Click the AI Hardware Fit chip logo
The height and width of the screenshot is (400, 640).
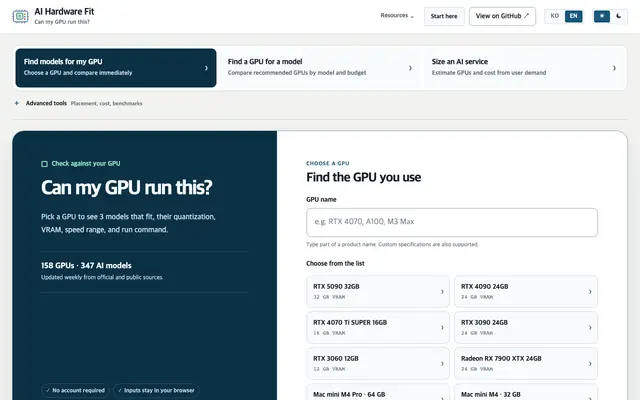point(20,16)
